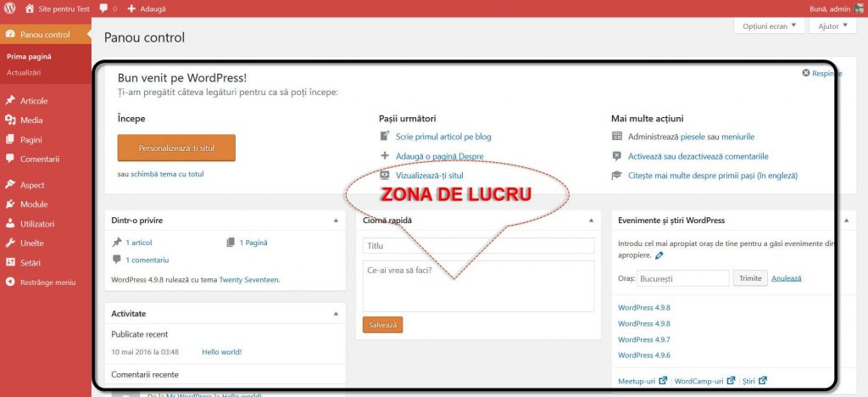Click the Respinge dismiss circle icon
This screenshot has width=868, height=397.
pos(806,73)
